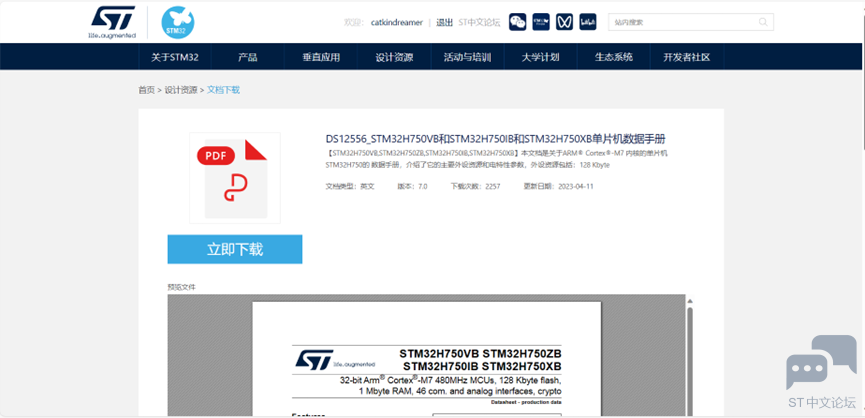Open the 生态系统 menu
865x418 pixels.
(x=613, y=57)
